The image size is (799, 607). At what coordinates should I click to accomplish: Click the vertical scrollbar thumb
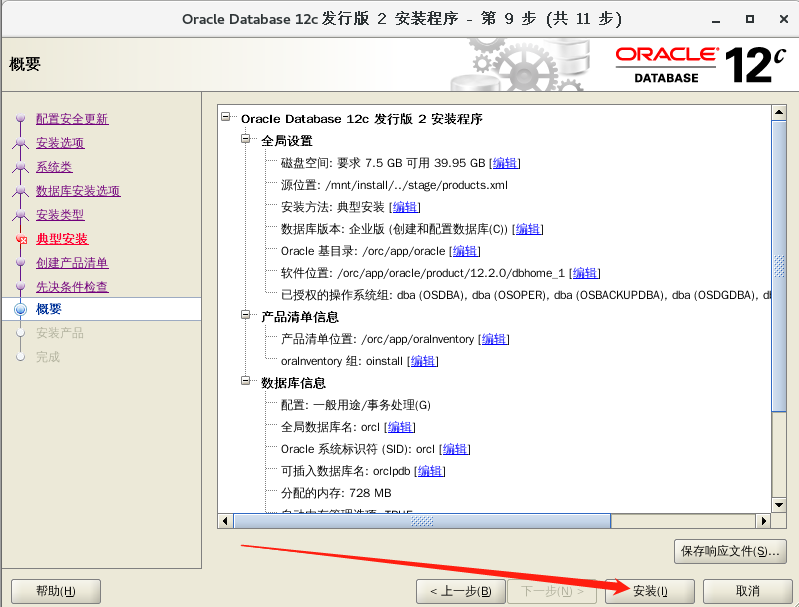[x=779, y=266]
